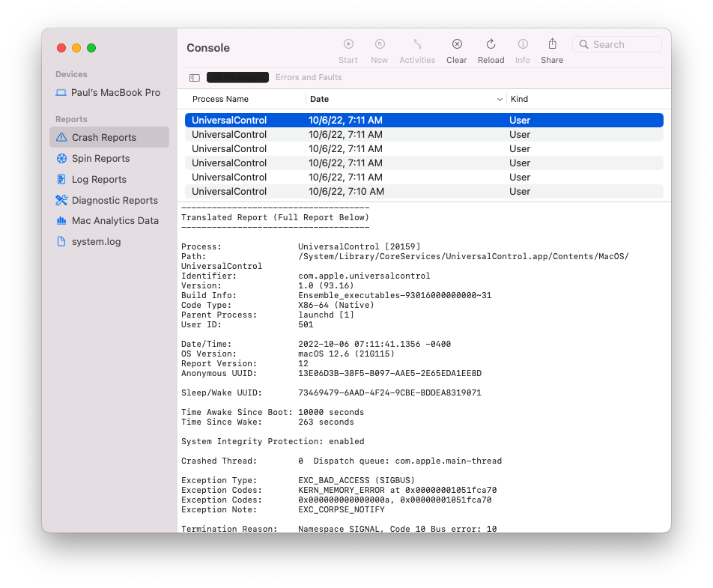Focus the Search text field
Viewport: 713px width, 588px height.
(617, 44)
